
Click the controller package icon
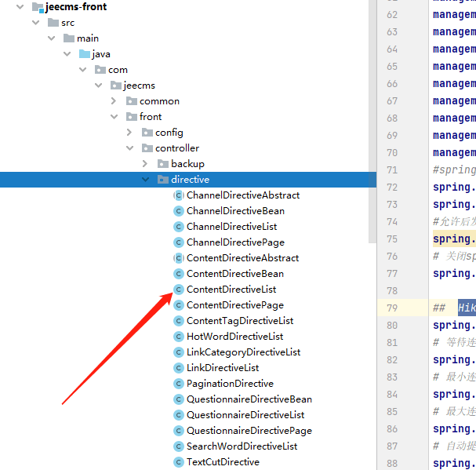coord(147,148)
